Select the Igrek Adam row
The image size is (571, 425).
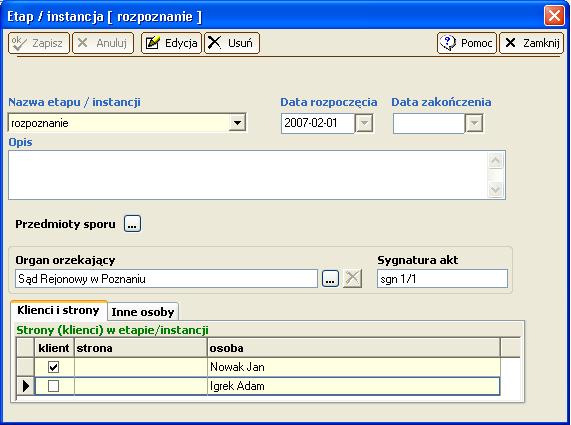[x=258, y=386]
